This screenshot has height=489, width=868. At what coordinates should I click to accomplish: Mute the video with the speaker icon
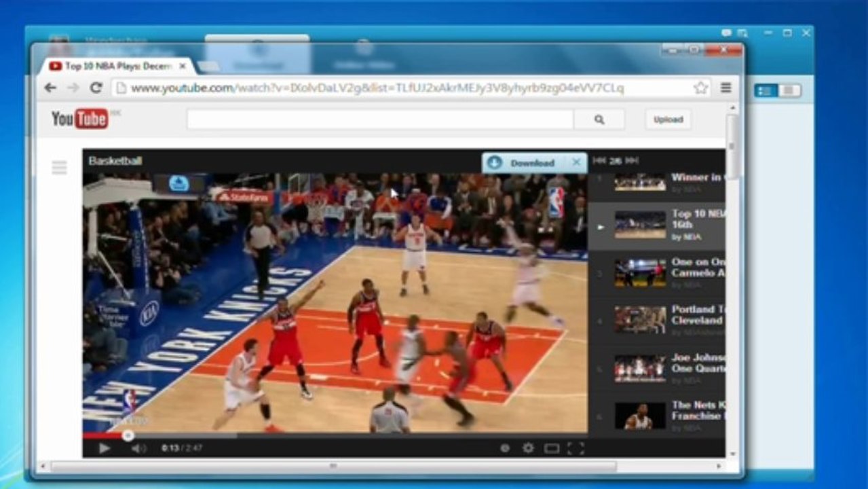138,448
